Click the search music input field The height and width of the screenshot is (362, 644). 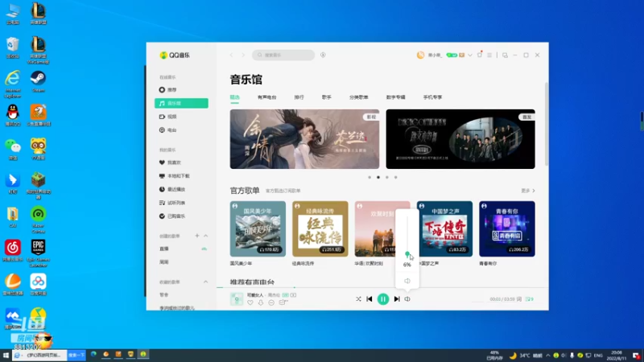click(x=283, y=55)
